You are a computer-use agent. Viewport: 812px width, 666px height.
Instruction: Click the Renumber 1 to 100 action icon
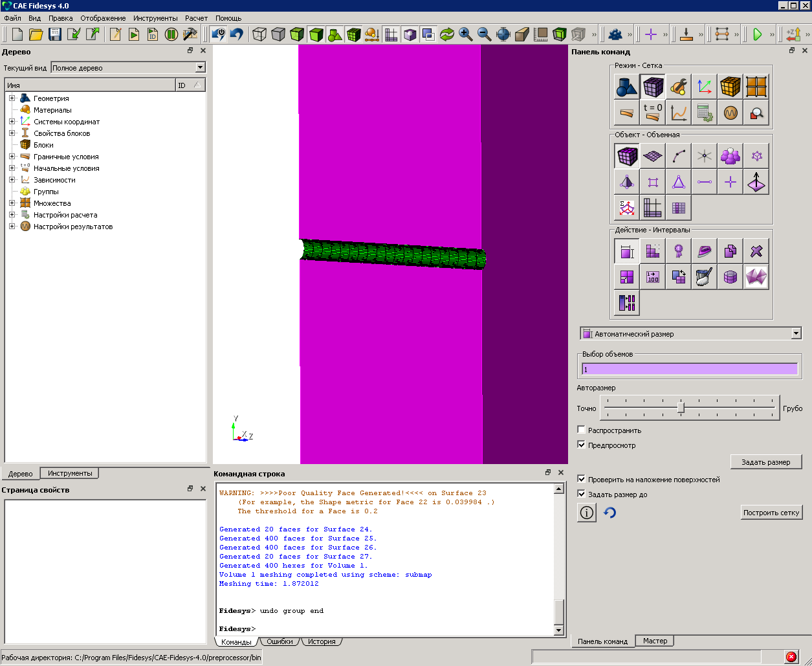click(653, 277)
